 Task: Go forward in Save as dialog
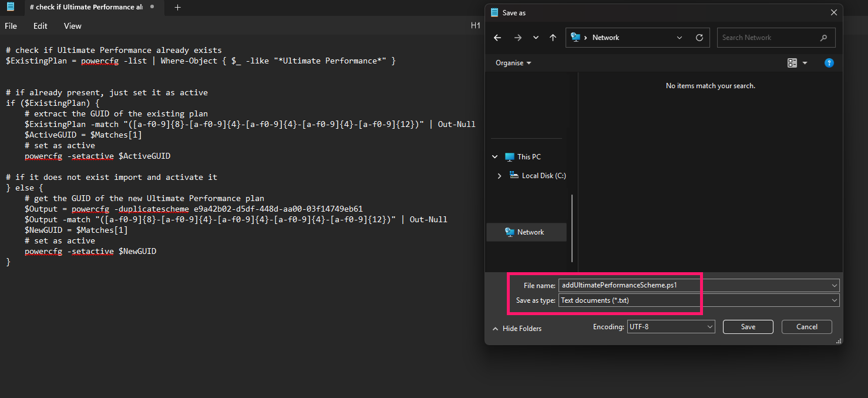[517, 38]
